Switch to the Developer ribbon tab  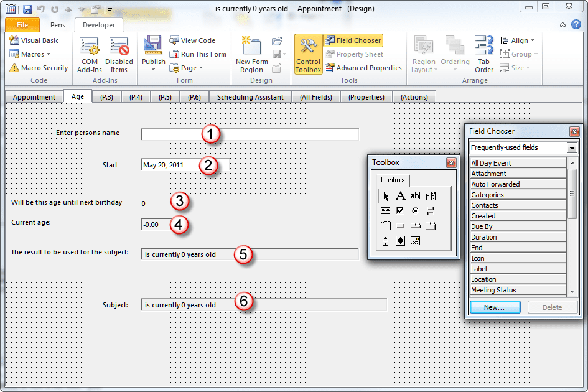pyautogui.click(x=99, y=25)
